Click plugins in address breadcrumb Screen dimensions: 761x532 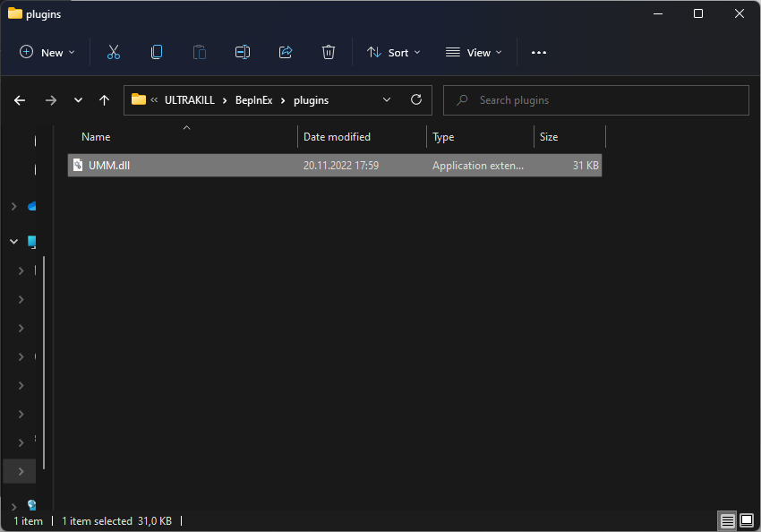tap(311, 100)
